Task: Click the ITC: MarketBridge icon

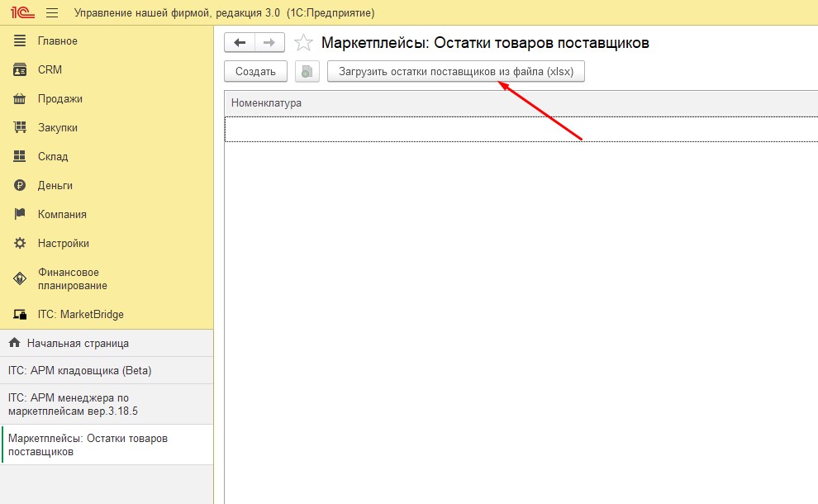Action: pyautogui.click(x=20, y=314)
